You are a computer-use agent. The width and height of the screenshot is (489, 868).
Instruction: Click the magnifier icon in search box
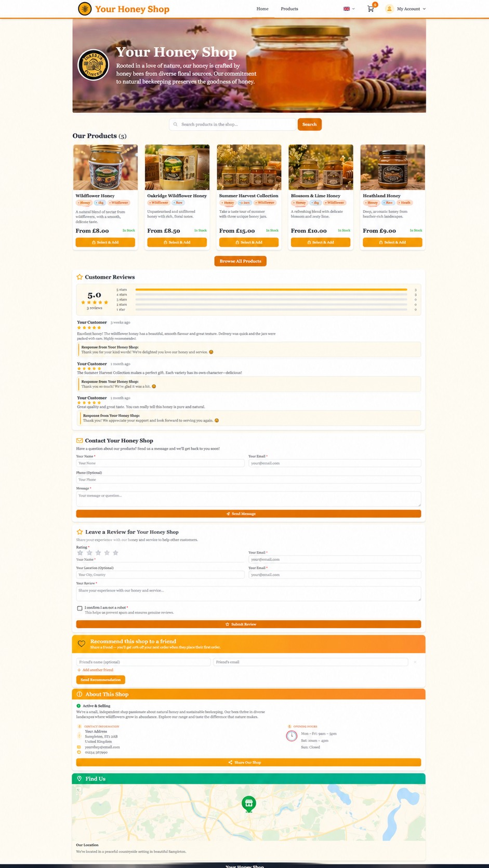(x=176, y=125)
